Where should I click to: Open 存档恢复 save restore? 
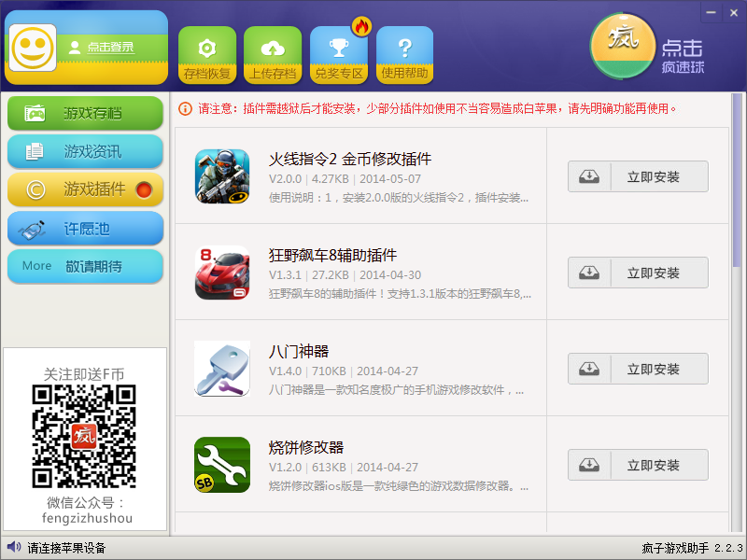click(207, 55)
